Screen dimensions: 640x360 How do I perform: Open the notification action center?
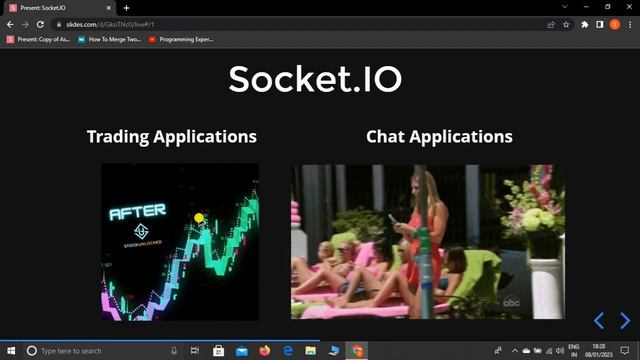click(625, 351)
